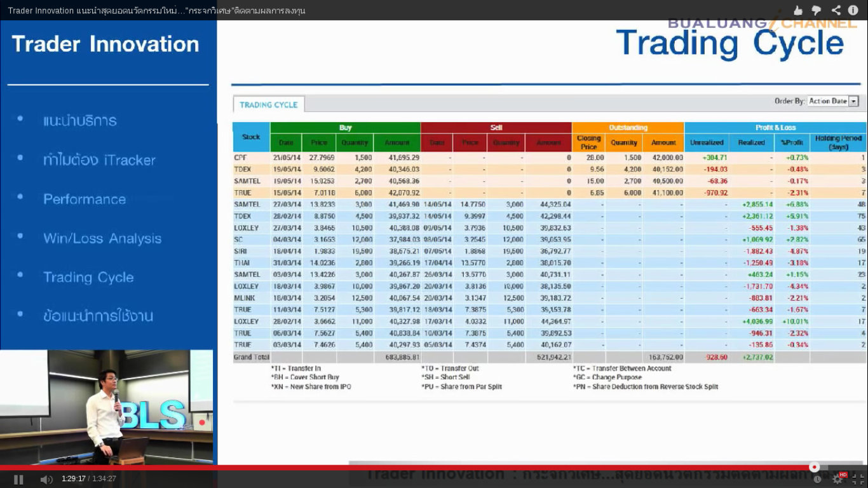The width and height of the screenshot is (868, 488).
Task: Click the Closing Price column header
Action: click(589, 142)
